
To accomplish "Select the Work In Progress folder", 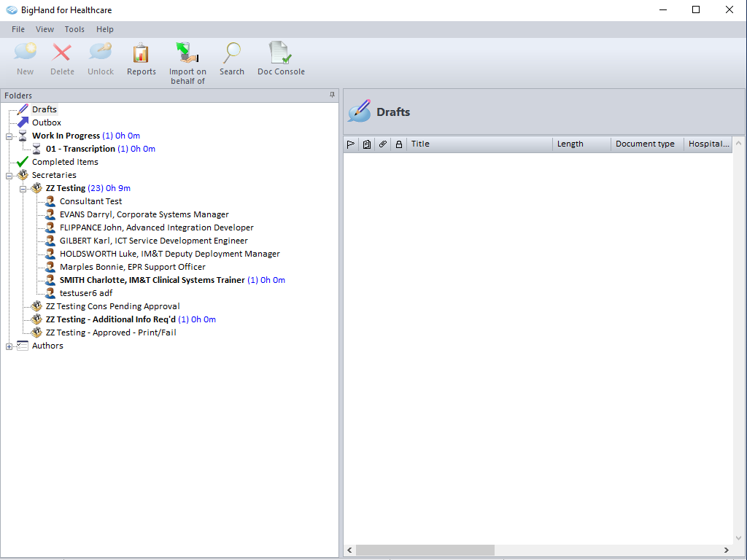I will (86, 136).
